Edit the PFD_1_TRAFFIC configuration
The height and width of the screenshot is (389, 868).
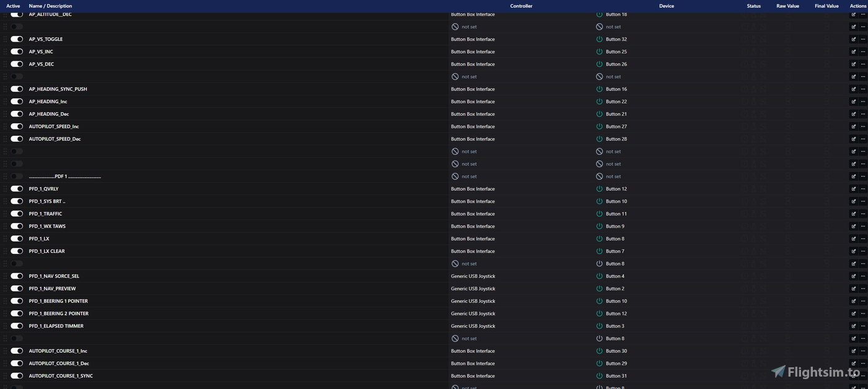click(853, 214)
